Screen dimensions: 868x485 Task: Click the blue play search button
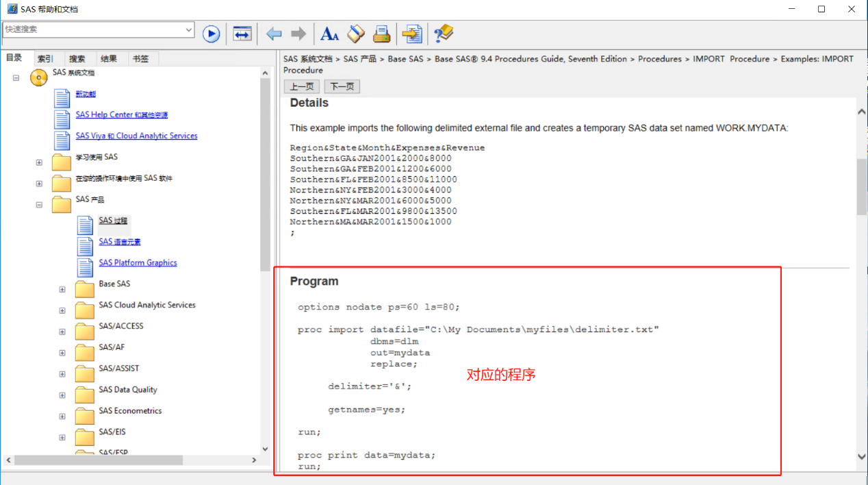coord(211,34)
